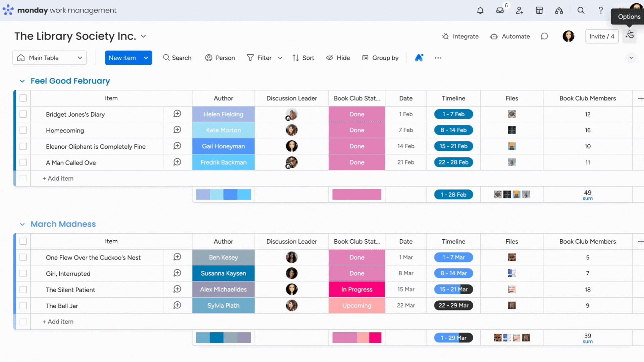Open the notifications bell
Viewport: 644px width, 362px height.
click(x=480, y=10)
